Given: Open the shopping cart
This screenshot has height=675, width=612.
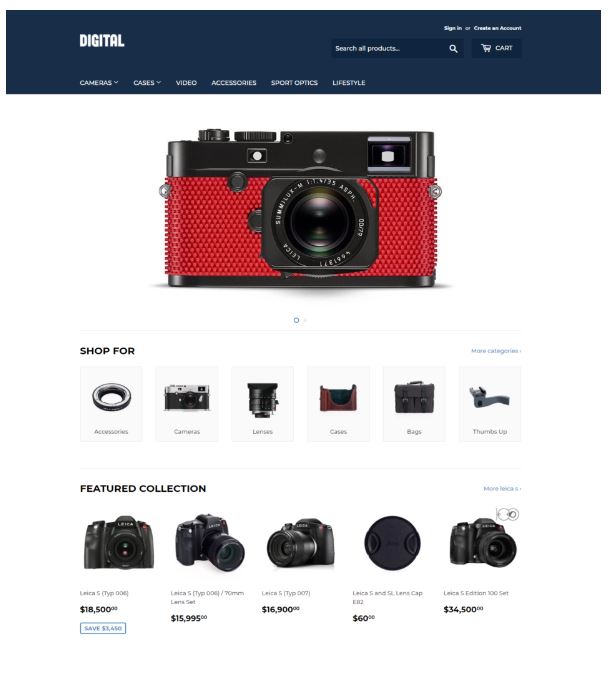Looking at the screenshot, I should tap(496, 48).
